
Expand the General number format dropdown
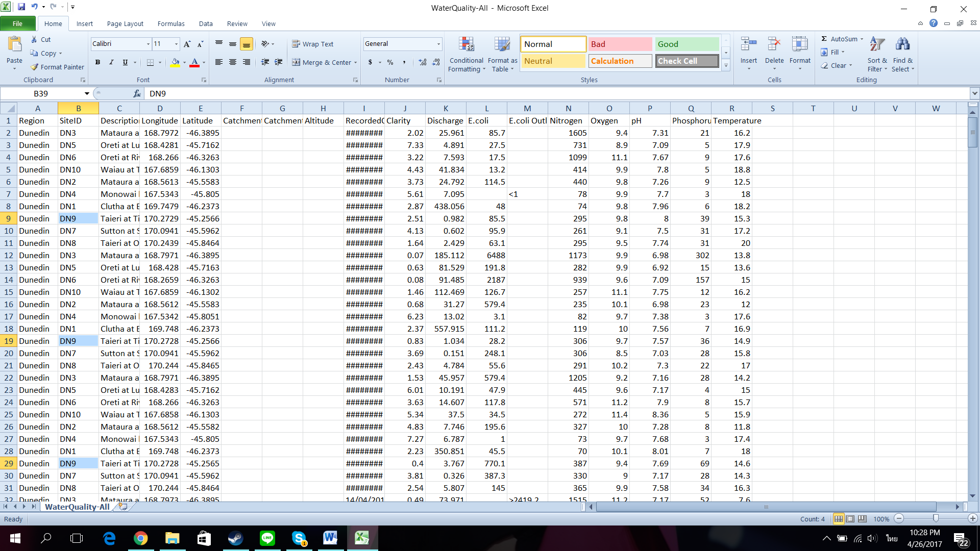click(x=438, y=44)
